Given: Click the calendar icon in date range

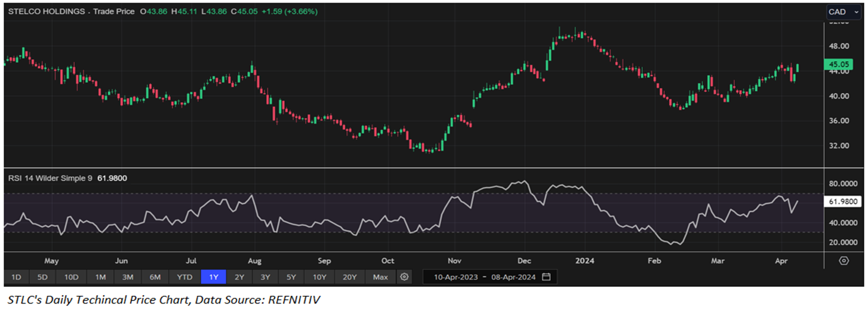Looking at the screenshot, I should (546, 277).
